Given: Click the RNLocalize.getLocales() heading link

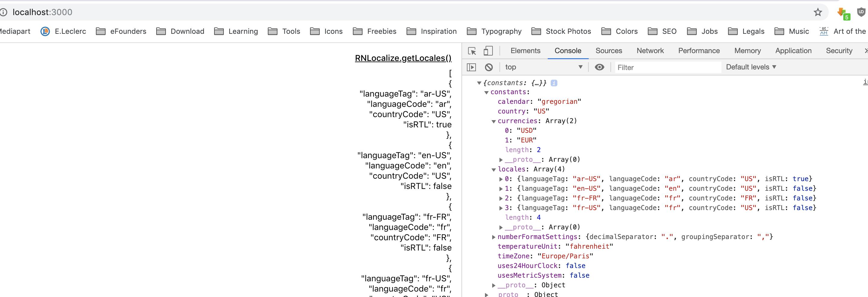Looking at the screenshot, I should click(403, 58).
